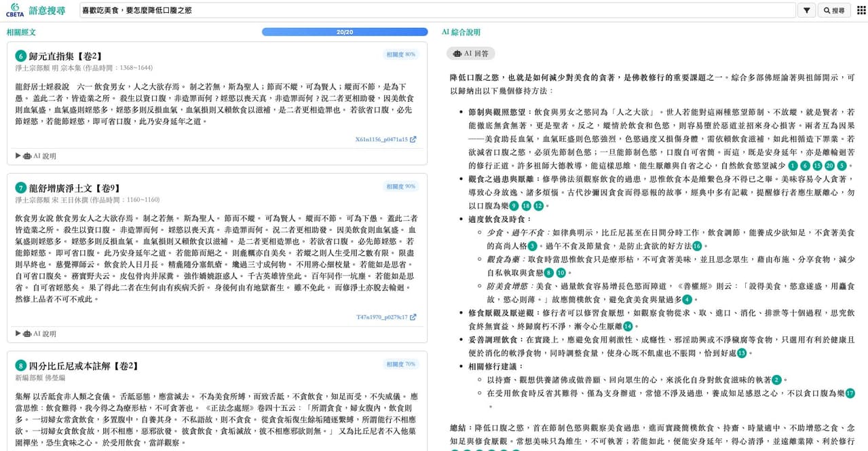Select bold heading 相關修行建議

click(495, 367)
